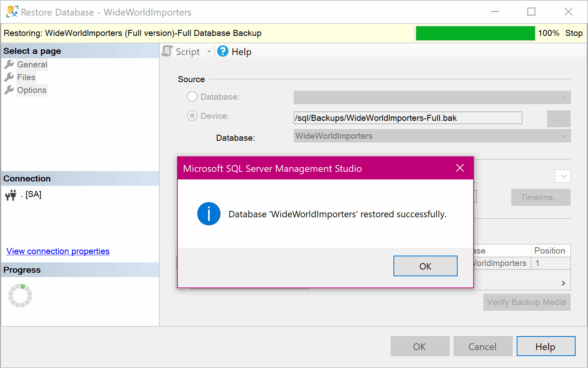This screenshot has height=368, width=588.
Task: Select the Files page in Select a page
Action: (26, 77)
